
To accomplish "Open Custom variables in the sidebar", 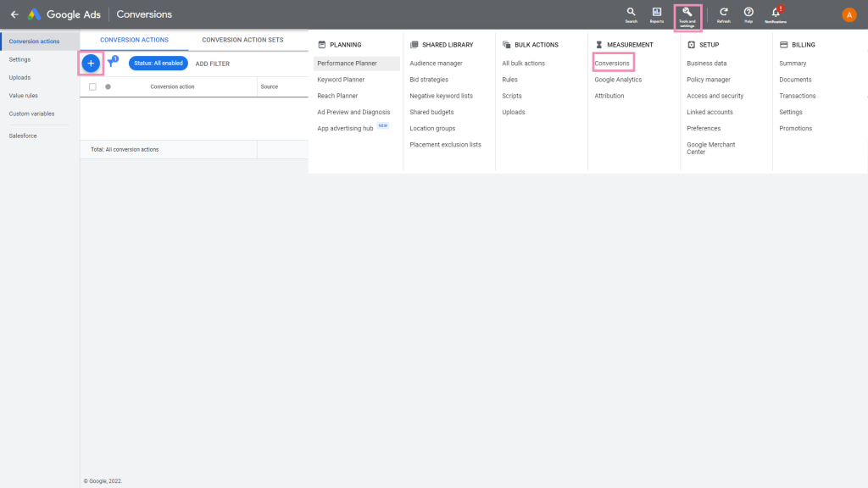I will click(x=31, y=114).
